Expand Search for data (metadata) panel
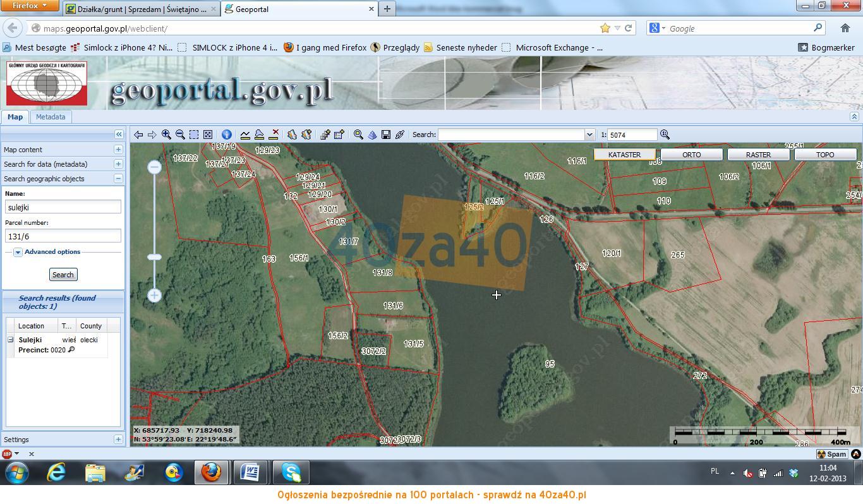The width and height of the screenshot is (863, 504). click(x=118, y=164)
